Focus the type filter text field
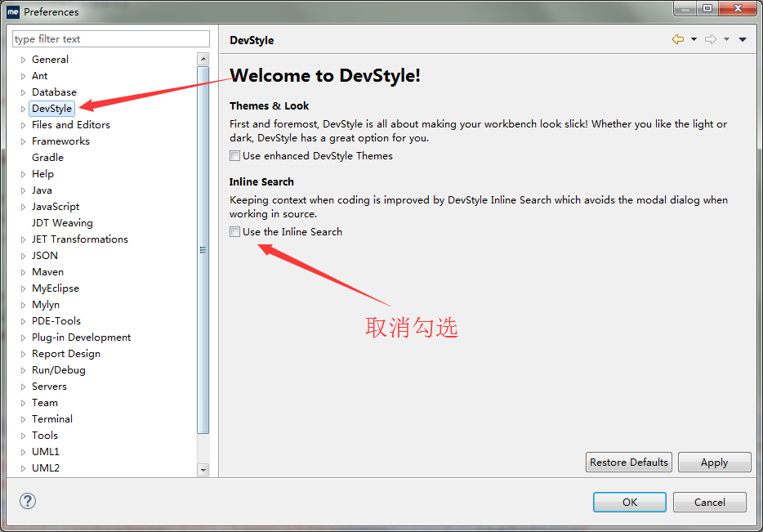This screenshot has width=763, height=532. coord(111,39)
